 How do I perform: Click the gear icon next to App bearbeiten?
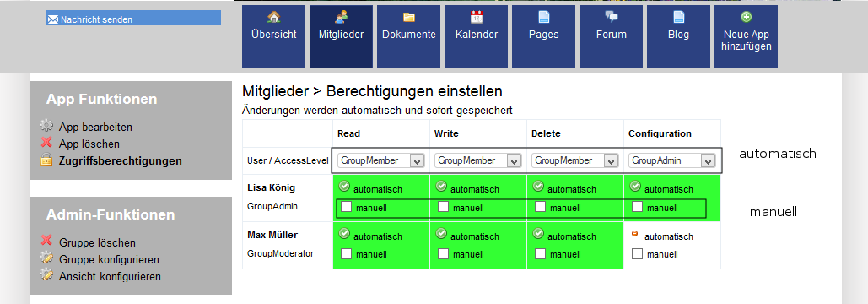click(46, 126)
